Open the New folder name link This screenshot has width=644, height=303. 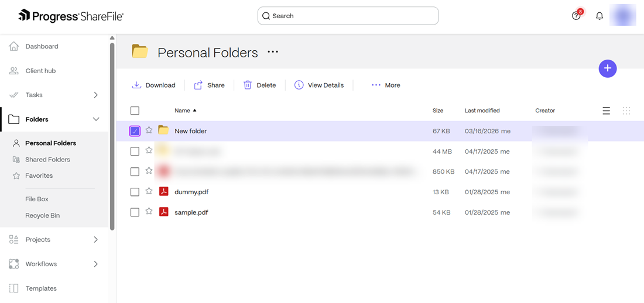coord(191,131)
